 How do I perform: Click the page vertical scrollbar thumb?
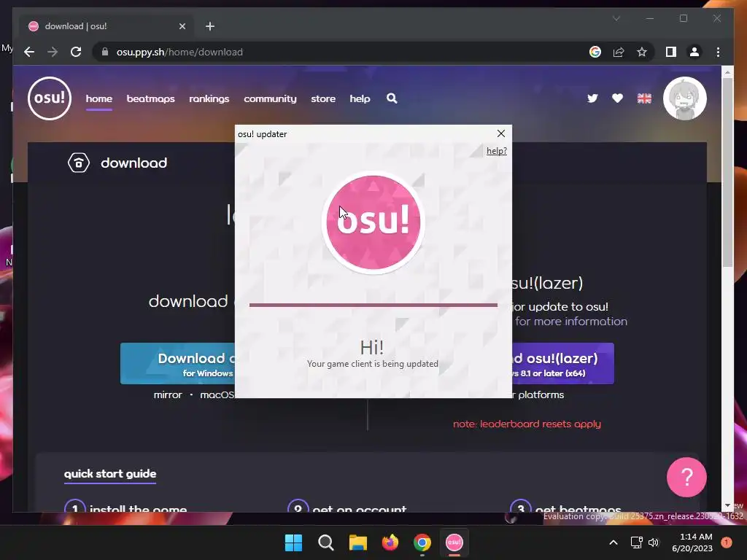[x=727, y=171]
